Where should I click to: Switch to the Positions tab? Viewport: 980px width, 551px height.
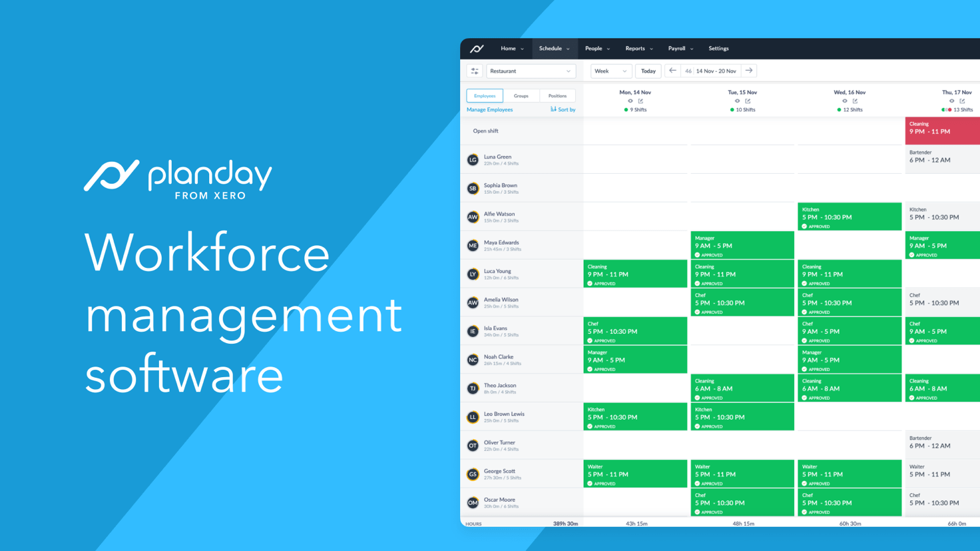(x=557, y=96)
